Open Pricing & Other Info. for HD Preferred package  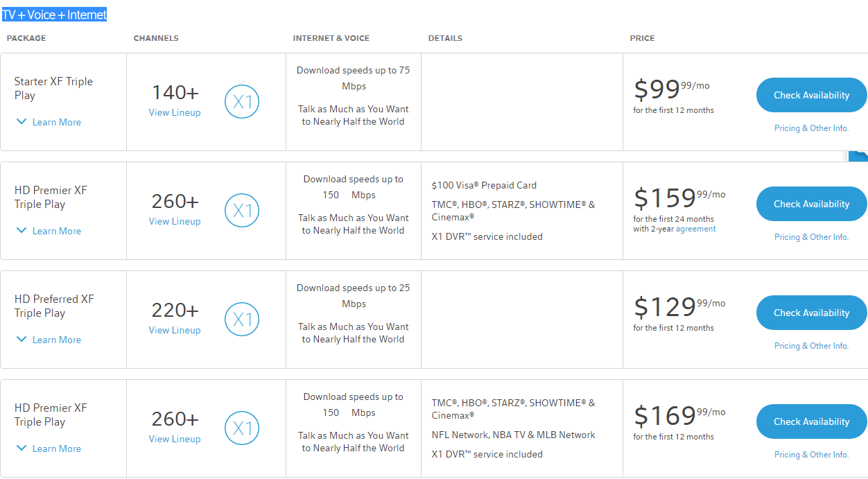point(811,346)
